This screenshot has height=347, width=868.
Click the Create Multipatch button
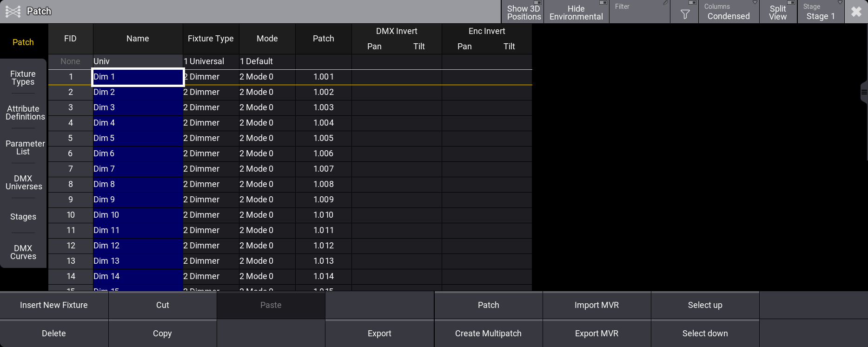pos(488,334)
